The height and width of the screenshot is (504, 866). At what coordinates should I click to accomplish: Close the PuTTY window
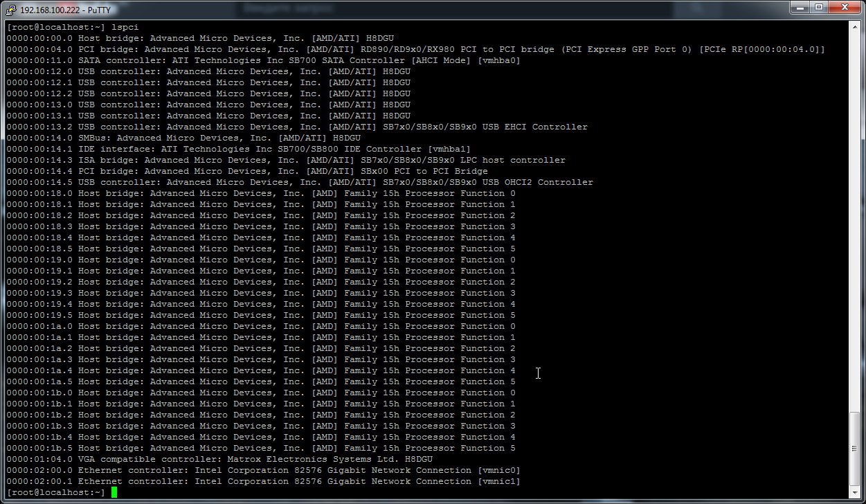point(844,8)
